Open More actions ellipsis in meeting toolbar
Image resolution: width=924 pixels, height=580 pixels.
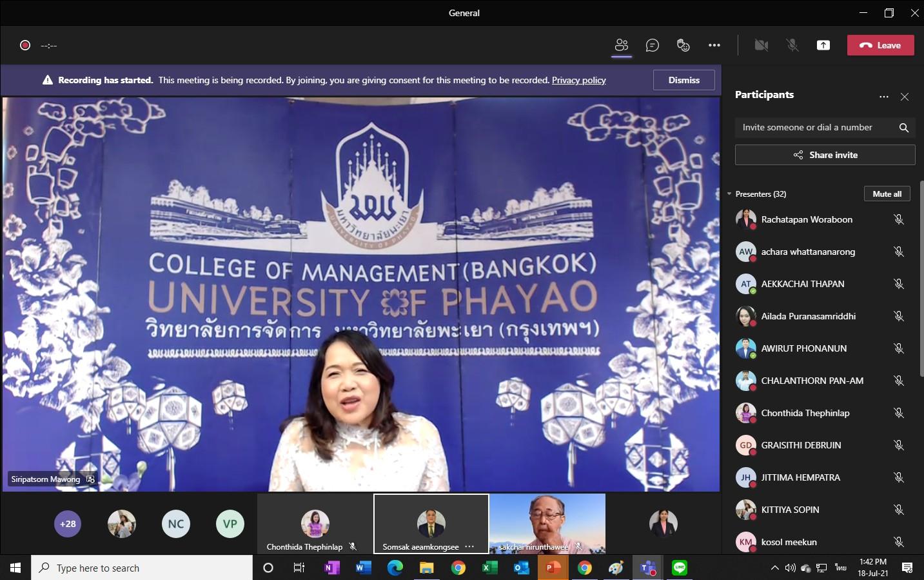point(714,45)
